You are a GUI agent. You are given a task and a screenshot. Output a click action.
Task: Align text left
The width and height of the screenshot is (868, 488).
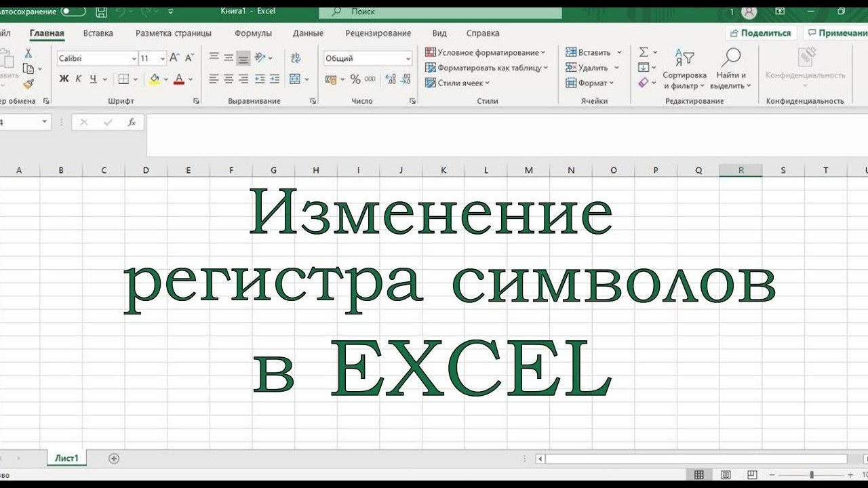pos(214,79)
